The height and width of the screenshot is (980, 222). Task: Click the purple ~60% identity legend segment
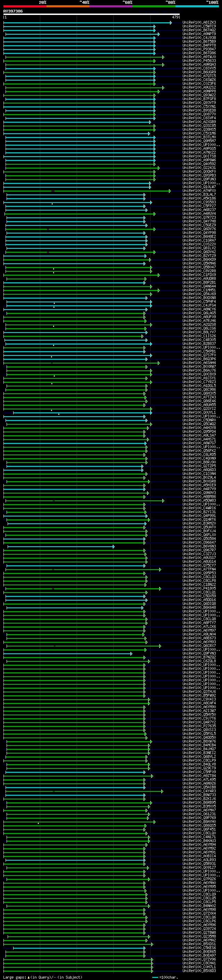click(111, 6)
